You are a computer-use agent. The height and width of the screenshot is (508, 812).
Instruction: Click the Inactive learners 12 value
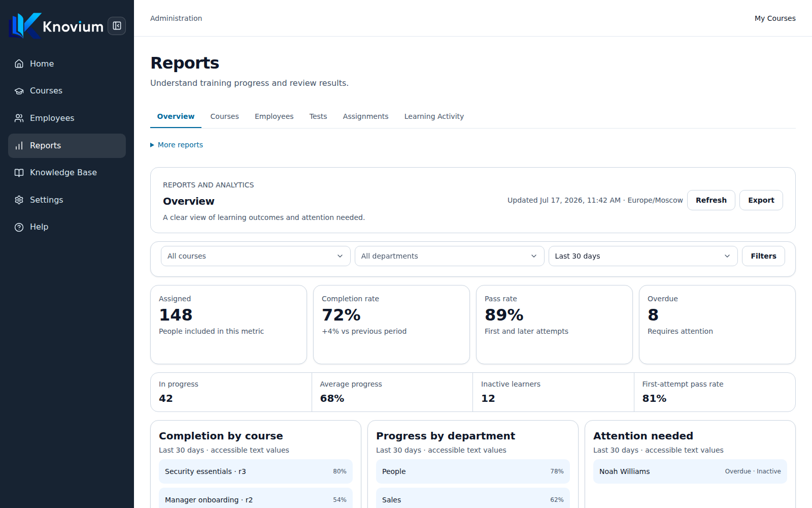(x=488, y=398)
